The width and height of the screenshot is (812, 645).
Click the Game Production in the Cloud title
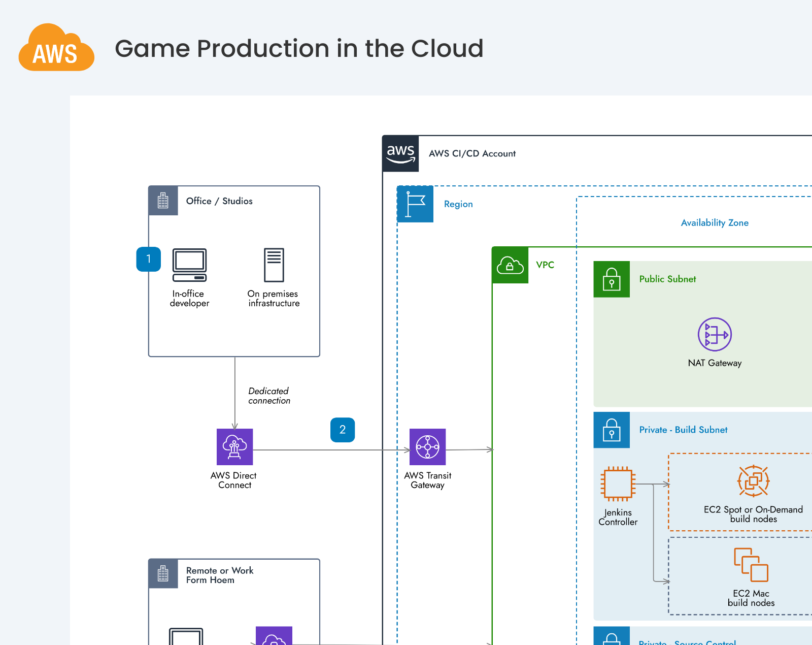click(299, 49)
